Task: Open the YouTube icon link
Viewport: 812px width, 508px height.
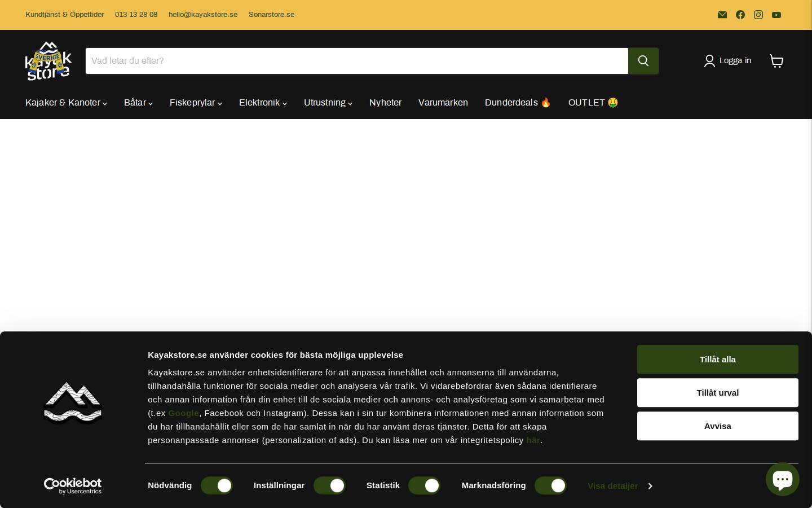Action: (776, 15)
